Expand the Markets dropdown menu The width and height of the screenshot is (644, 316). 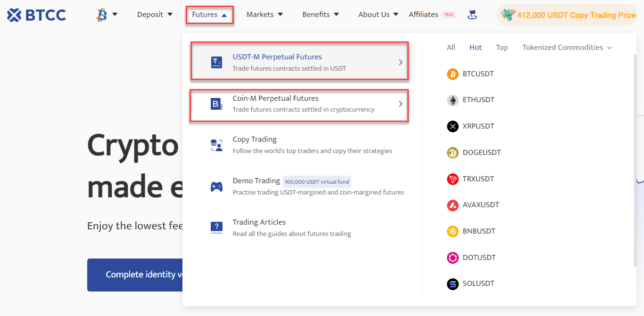point(264,15)
